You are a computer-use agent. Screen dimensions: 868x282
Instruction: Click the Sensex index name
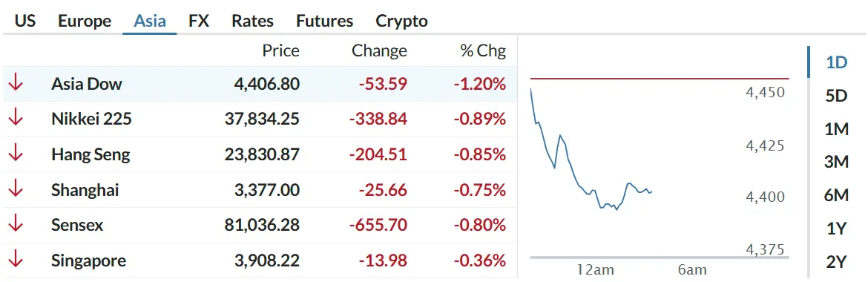77,225
